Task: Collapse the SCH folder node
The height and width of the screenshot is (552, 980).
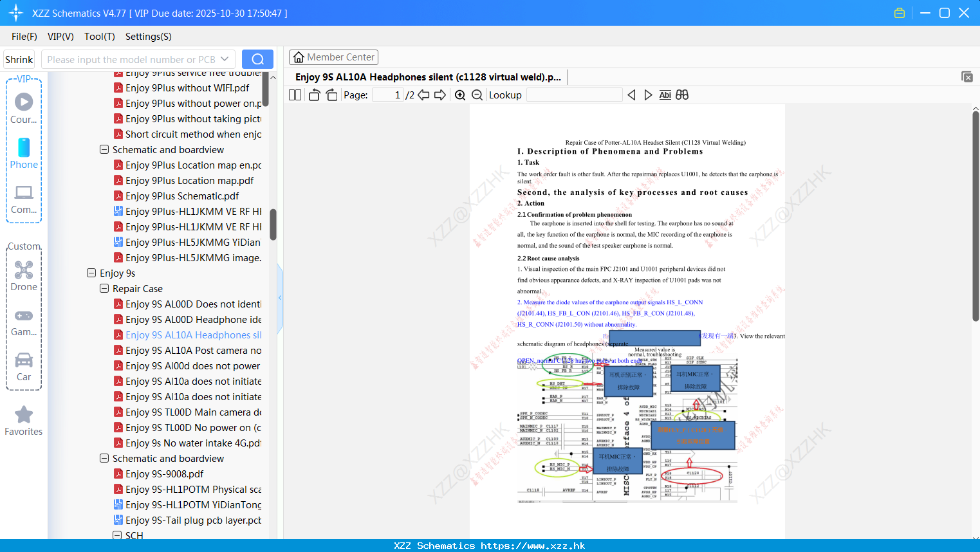Action: tap(117, 535)
